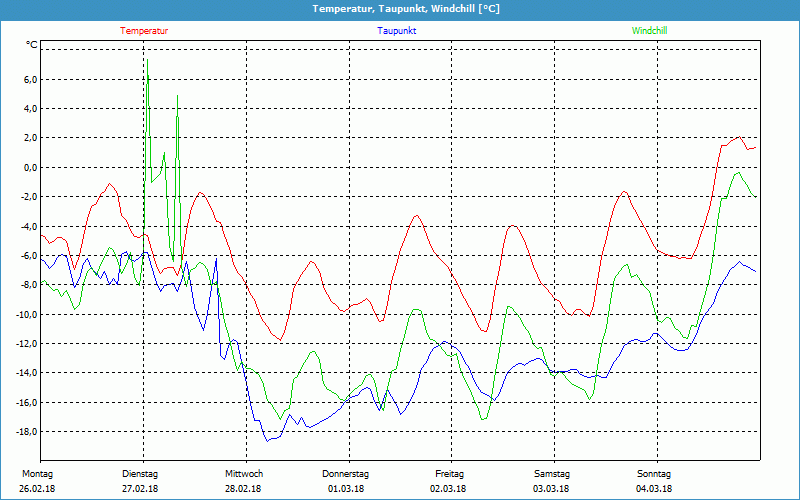
Task: Click the date 01.03.18
Action: click(x=346, y=489)
